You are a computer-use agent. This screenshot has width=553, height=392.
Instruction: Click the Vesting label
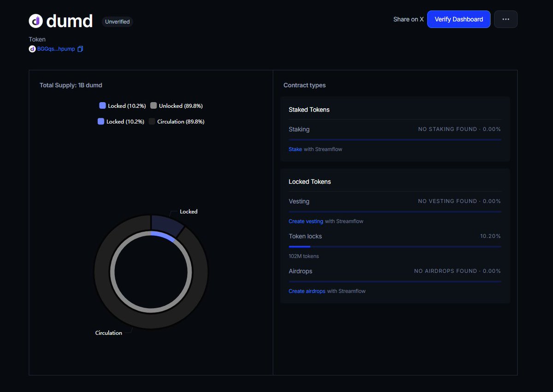(299, 201)
